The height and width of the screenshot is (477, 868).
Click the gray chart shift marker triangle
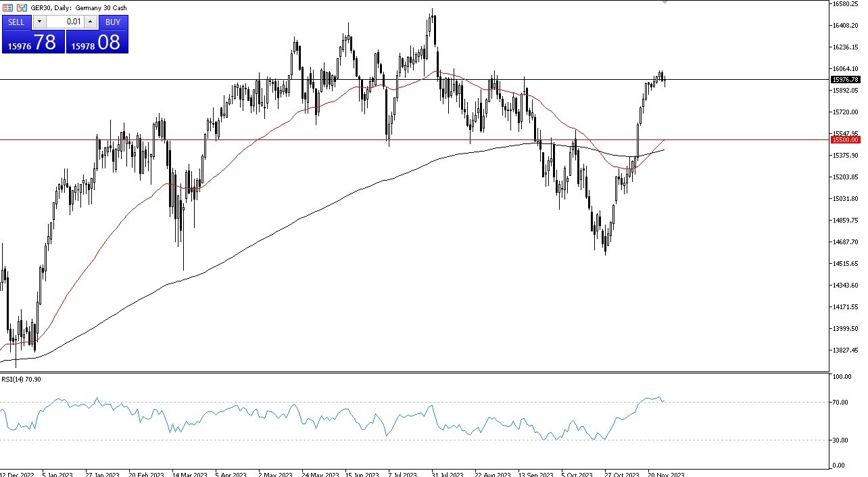coord(665,3)
